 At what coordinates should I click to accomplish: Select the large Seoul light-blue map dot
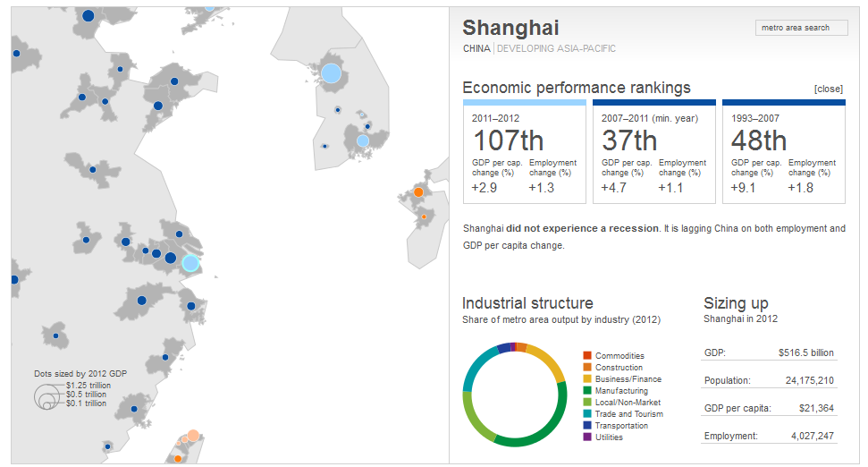tap(331, 73)
